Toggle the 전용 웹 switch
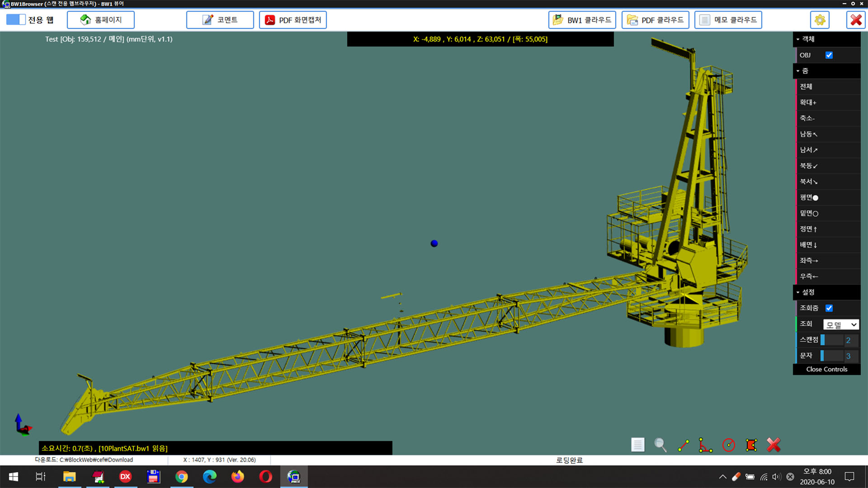868x488 pixels. point(16,20)
